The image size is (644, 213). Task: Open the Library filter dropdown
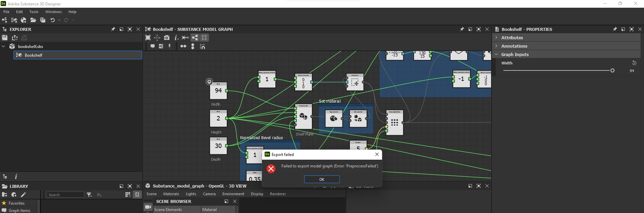[89, 195]
